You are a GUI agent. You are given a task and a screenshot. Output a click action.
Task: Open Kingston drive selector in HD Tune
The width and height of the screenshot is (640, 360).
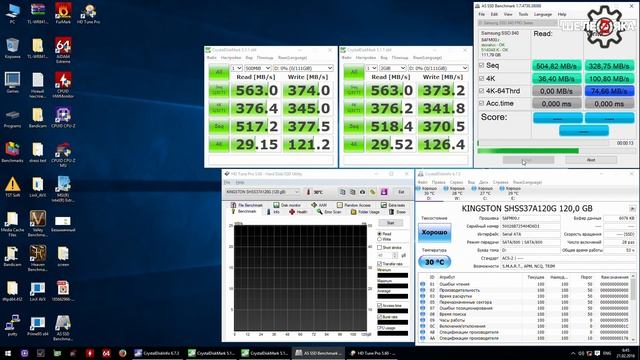pyautogui.click(x=262, y=192)
